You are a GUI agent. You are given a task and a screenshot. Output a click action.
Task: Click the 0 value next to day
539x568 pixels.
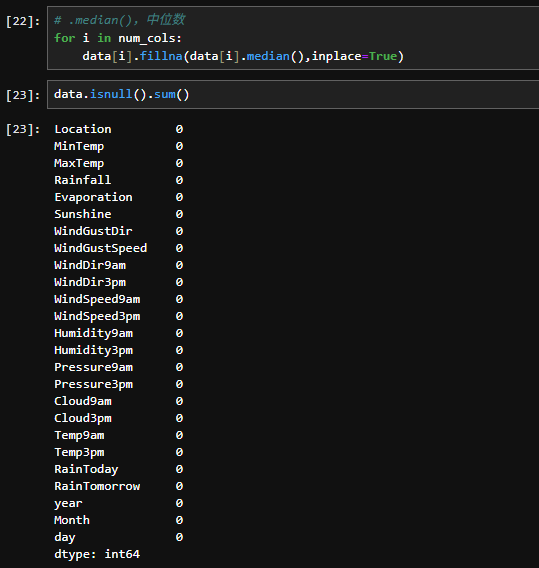pos(179,537)
